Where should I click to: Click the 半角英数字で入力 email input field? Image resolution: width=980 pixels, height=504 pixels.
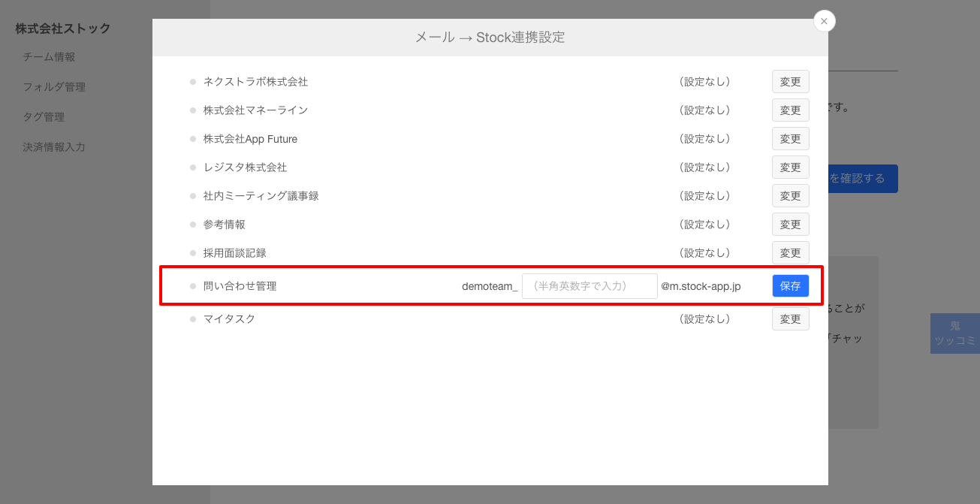click(x=590, y=285)
